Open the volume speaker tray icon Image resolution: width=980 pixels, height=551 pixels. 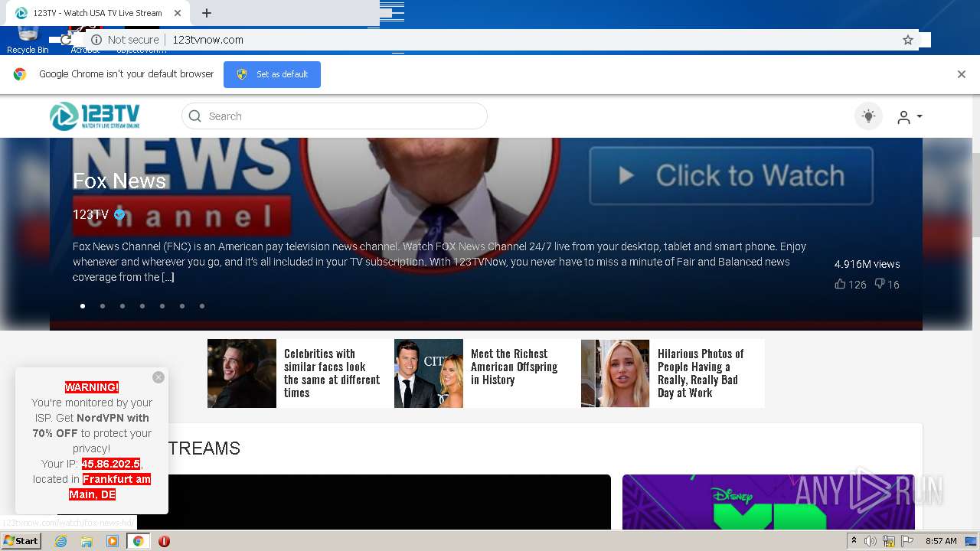870,541
